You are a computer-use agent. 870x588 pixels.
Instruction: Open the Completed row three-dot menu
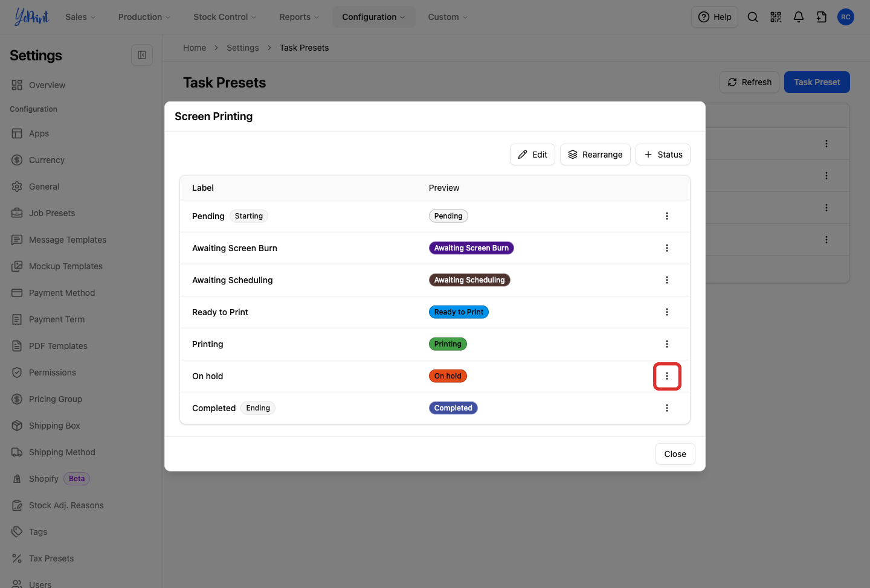coord(667,408)
